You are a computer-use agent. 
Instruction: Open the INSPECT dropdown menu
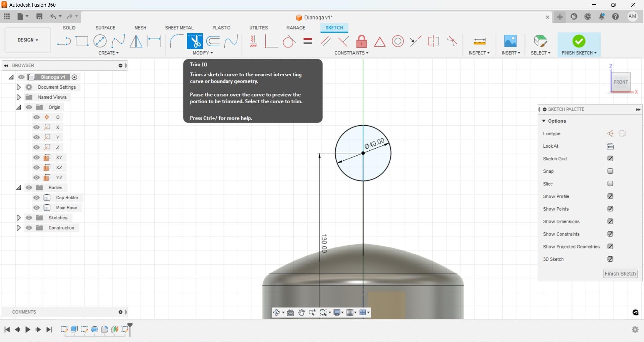479,53
